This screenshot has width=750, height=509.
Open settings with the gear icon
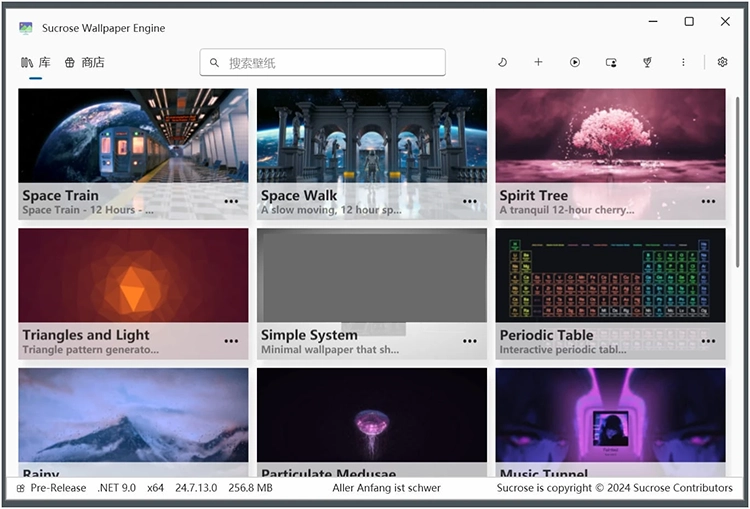722,62
